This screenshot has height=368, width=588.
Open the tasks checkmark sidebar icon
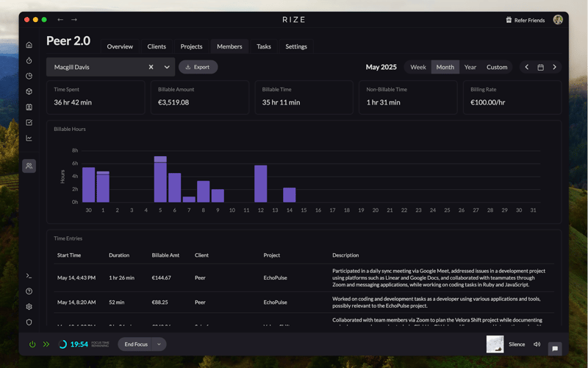[29, 122]
